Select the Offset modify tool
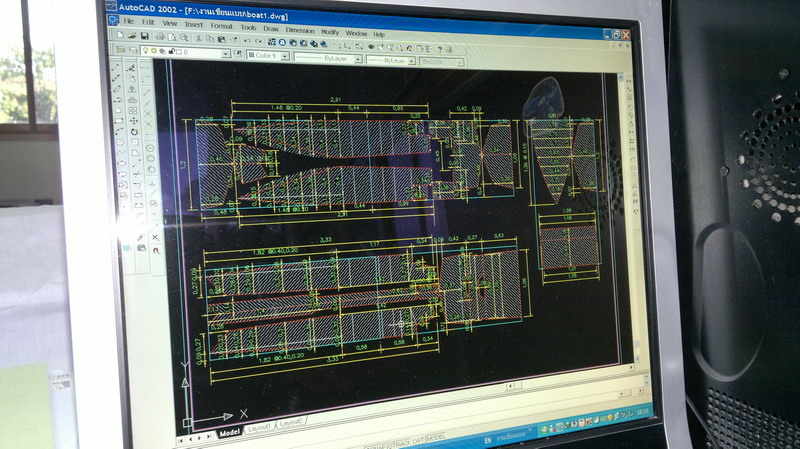 point(132,100)
